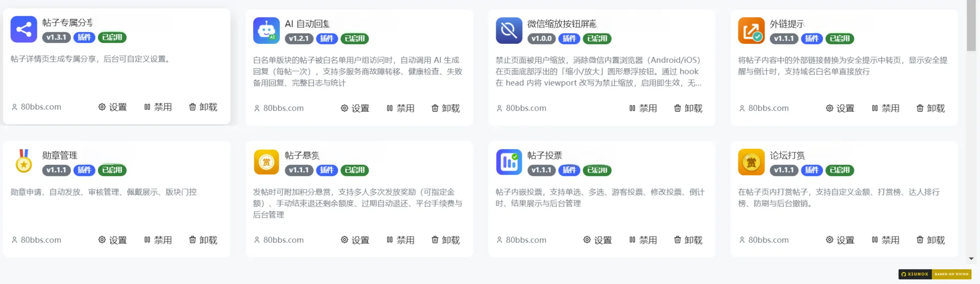Disable the 外链提示 plugin via 禁用

click(886, 108)
